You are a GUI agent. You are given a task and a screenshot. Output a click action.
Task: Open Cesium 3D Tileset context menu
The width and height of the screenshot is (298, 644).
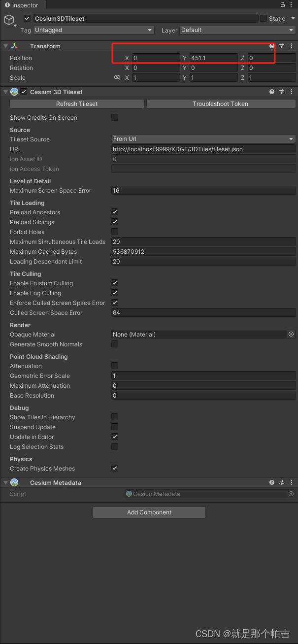coord(292,92)
